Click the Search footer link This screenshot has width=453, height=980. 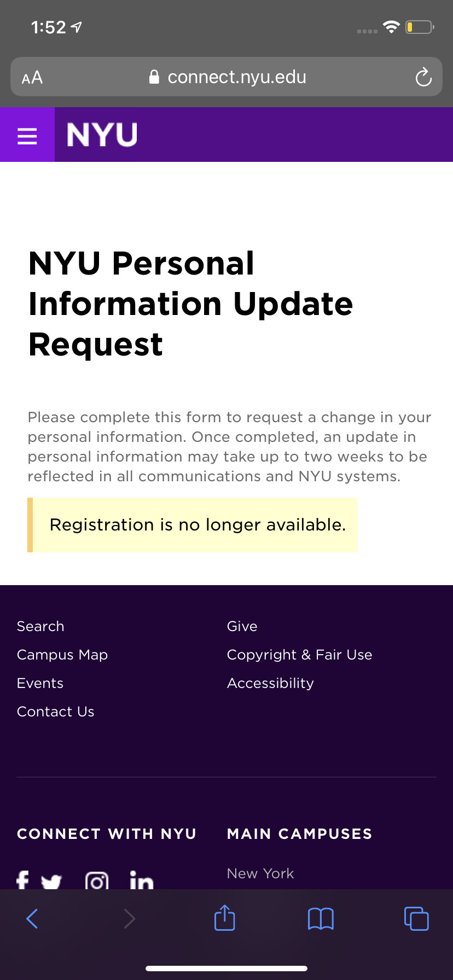[40, 626]
